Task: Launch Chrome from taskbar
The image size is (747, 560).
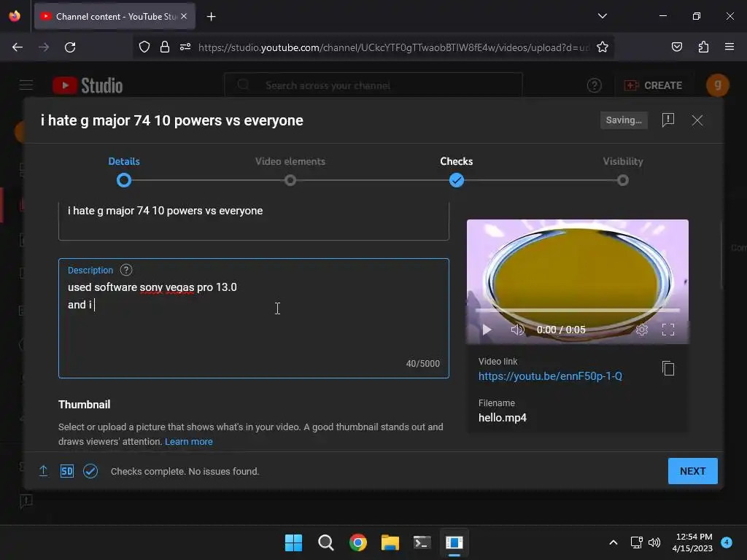Action: click(x=357, y=542)
